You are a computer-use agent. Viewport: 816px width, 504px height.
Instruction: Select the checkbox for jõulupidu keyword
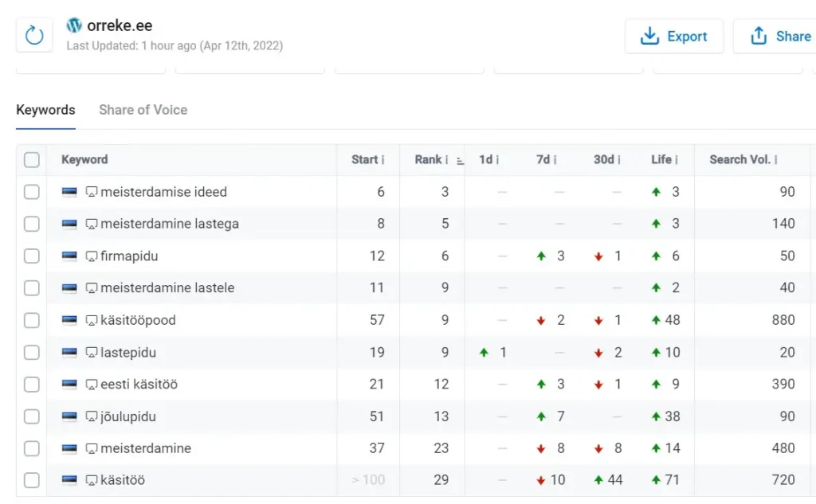pos(32,416)
